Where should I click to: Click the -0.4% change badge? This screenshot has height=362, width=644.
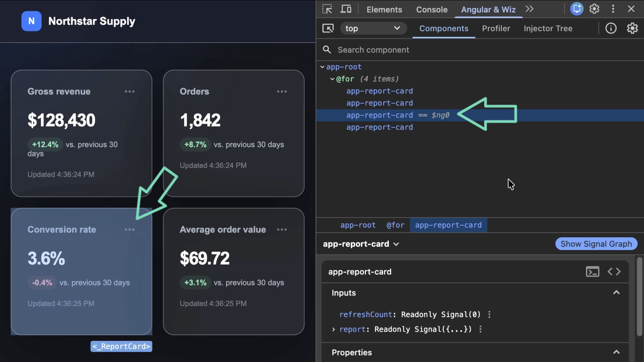pos(42,283)
